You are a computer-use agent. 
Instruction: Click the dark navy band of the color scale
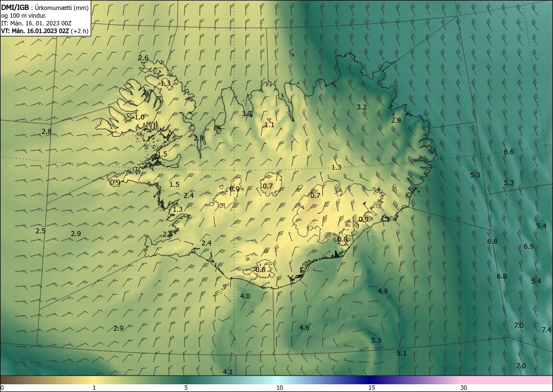pos(371,380)
